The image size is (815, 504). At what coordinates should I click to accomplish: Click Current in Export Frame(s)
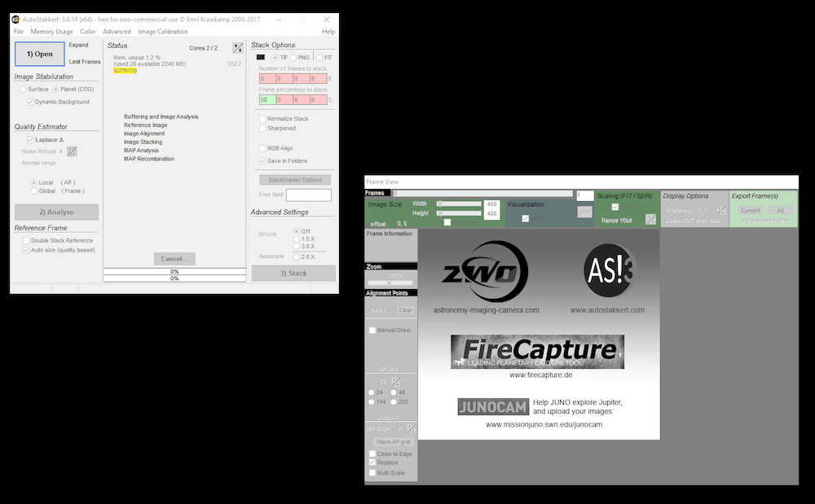[750, 211]
